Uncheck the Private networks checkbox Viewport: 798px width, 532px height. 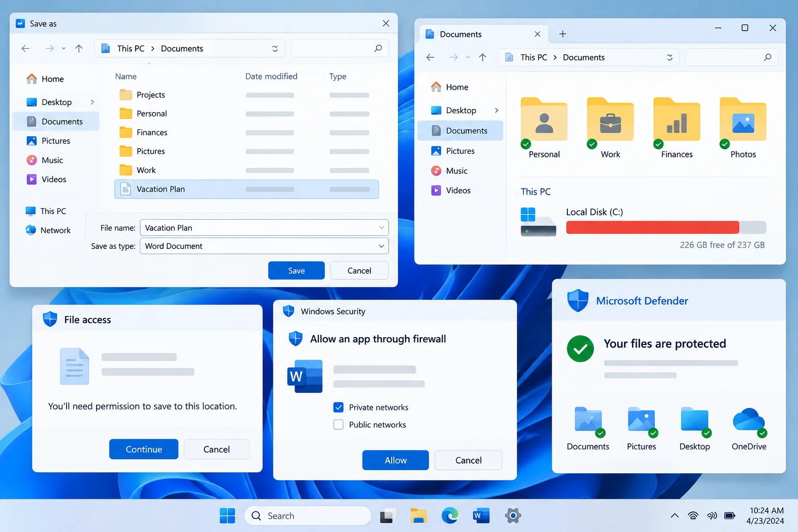pyautogui.click(x=338, y=407)
